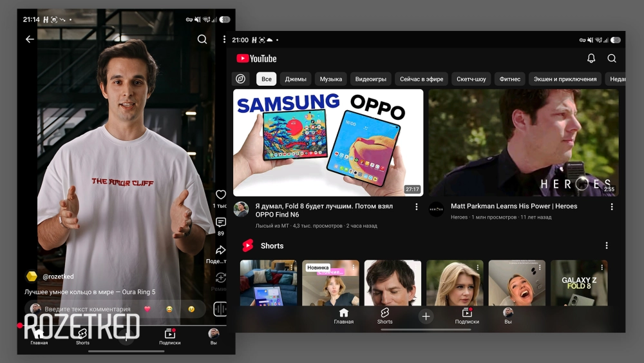
Task: Open the short with blonde woman portrait
Action: coord(455,283)
